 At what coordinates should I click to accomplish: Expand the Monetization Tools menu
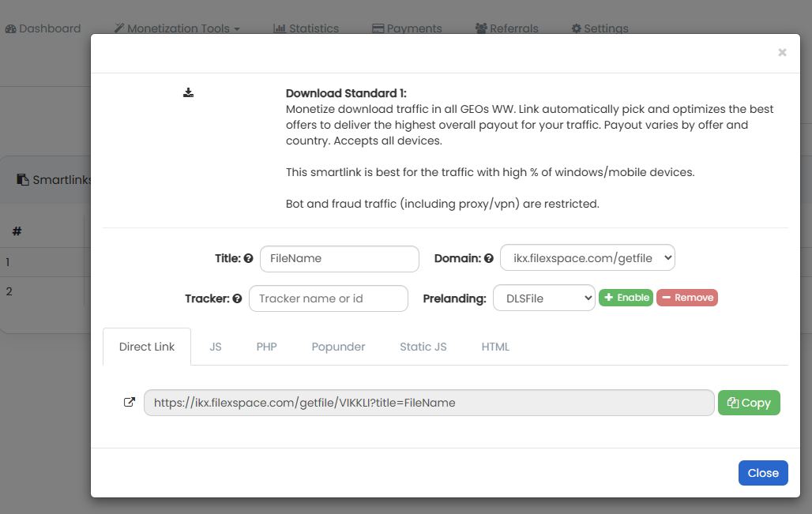pyautogui.click(x=177, y=28)
